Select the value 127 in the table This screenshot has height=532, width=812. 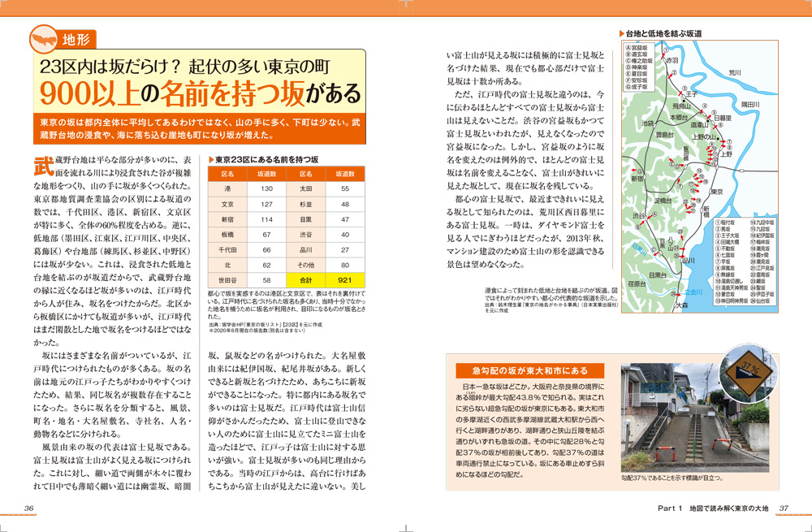pyautogui.click(x=266, y=204)
